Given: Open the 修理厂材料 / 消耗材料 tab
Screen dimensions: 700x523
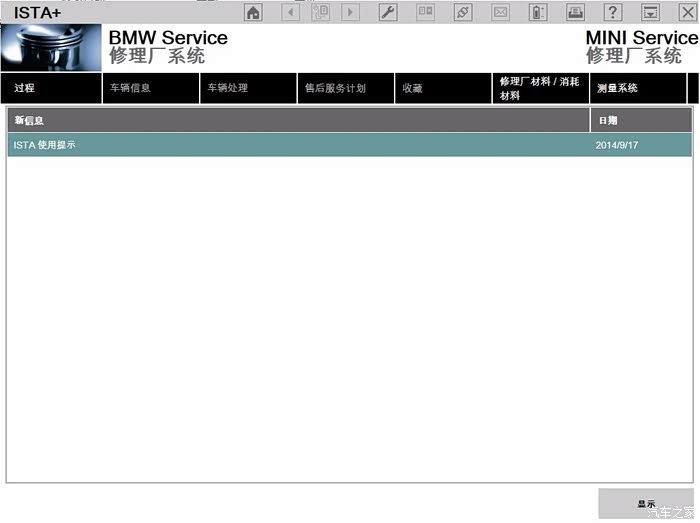Looking at the screenshot, I should [x=541, y=88].
